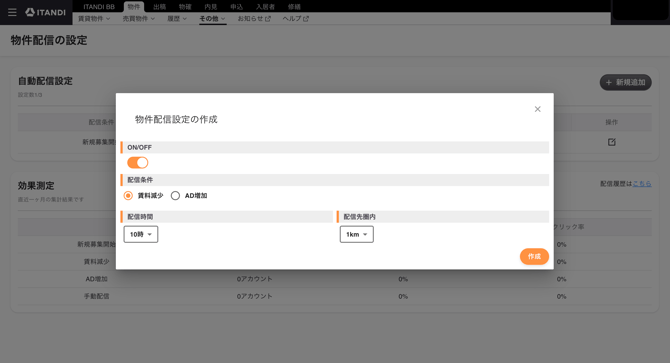
Task: Expand the 履歴 menu
Action: click(x=177, y=19)
